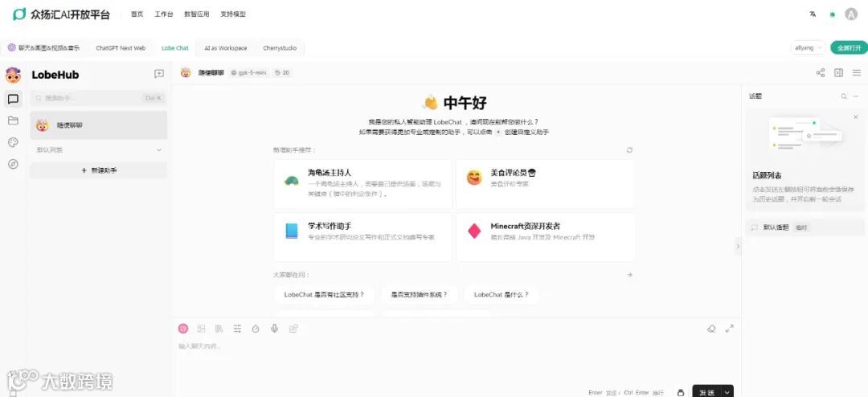Click the pink model selector icon
This screenshot has height=397, width=868.
click(183, 329)
